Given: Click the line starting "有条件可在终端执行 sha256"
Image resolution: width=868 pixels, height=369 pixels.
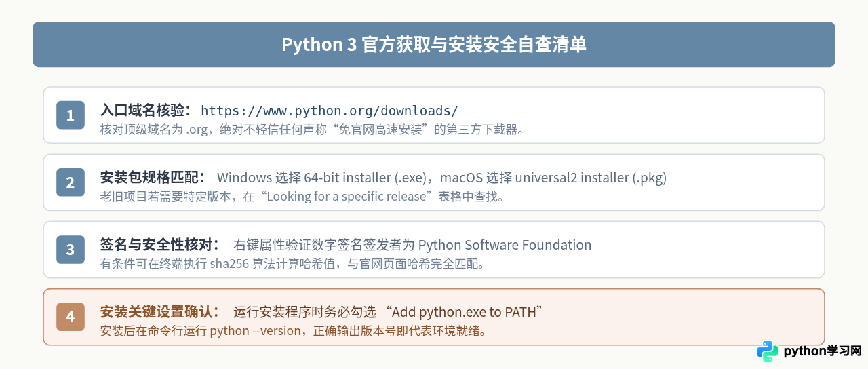Looking at the screenshot, I should click(x=292, y=264).
